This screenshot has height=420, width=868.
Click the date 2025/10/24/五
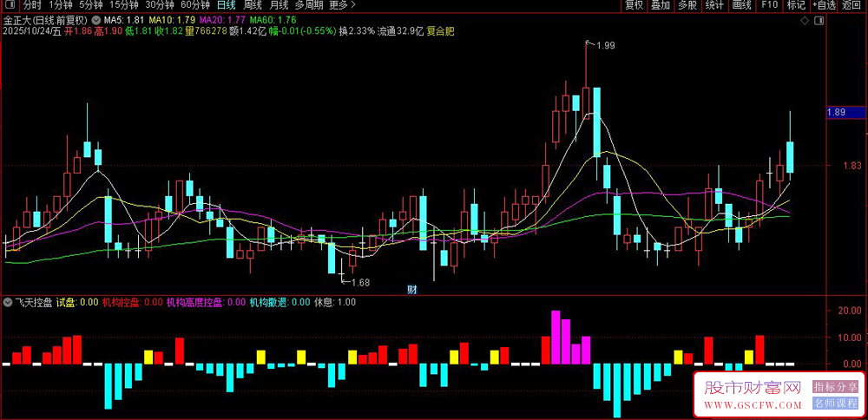[32, 31]
